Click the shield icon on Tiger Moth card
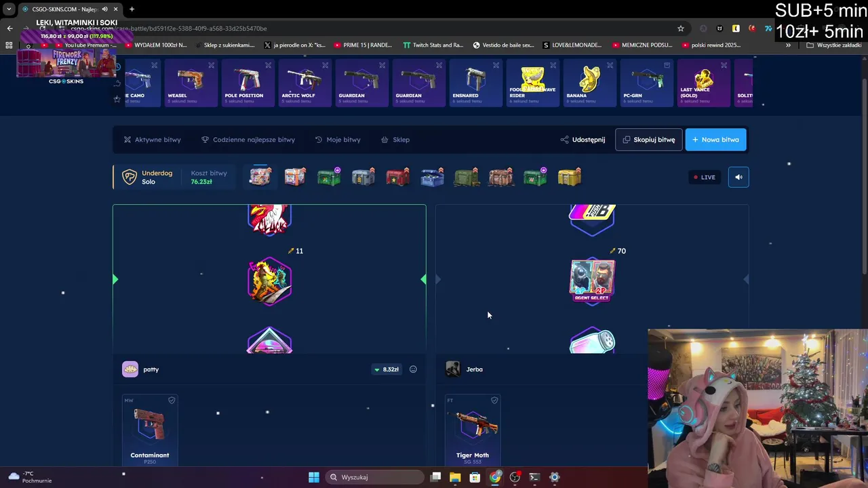Viewport: 868px width, 488px height. (494, 401)
